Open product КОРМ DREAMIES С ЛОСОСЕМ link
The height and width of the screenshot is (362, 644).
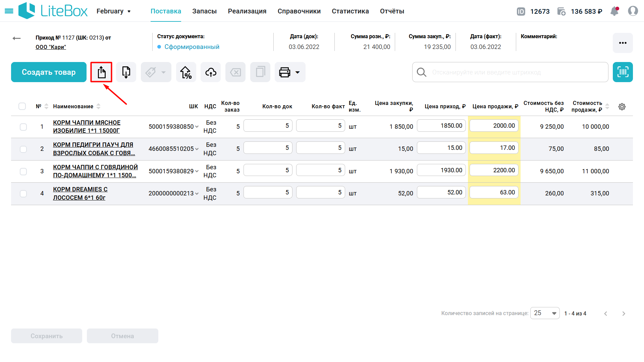80,193
